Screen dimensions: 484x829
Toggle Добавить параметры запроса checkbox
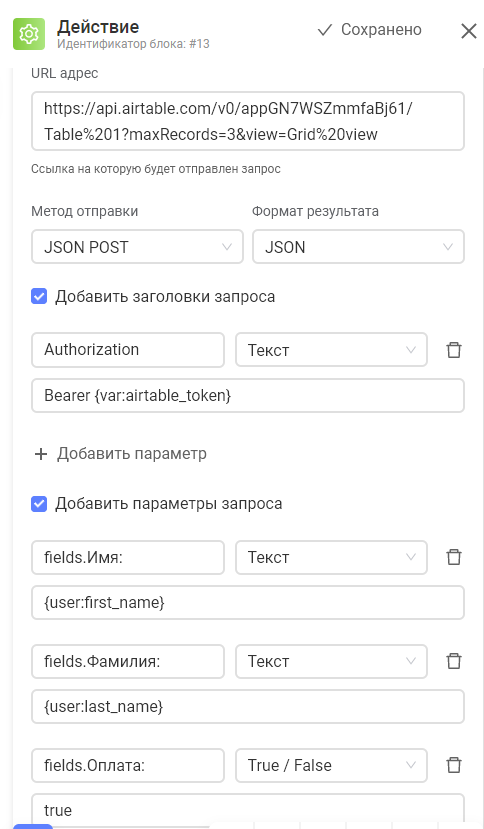pyautogui.click(x=39, y=504)
